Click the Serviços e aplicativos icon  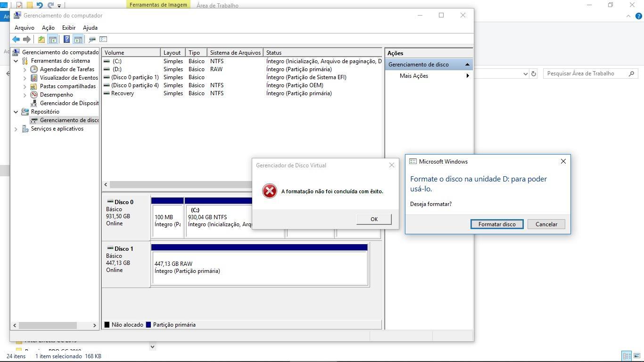click(25, 129)
